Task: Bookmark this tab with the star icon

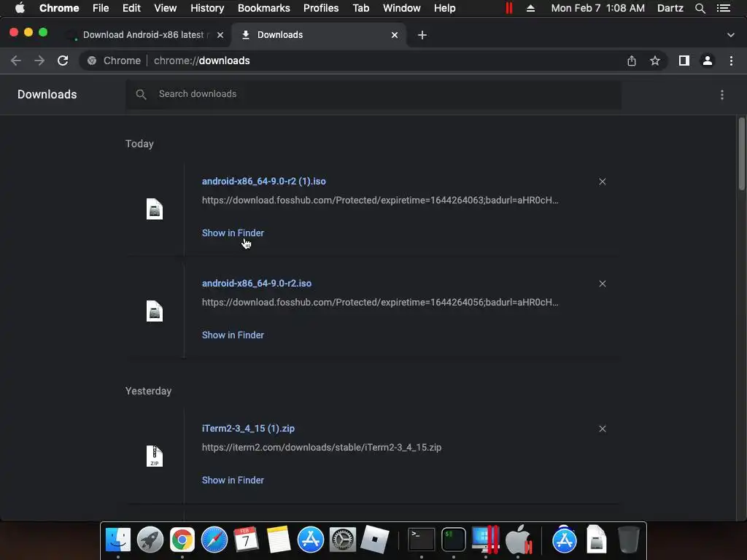Action: tap(655, 61)
